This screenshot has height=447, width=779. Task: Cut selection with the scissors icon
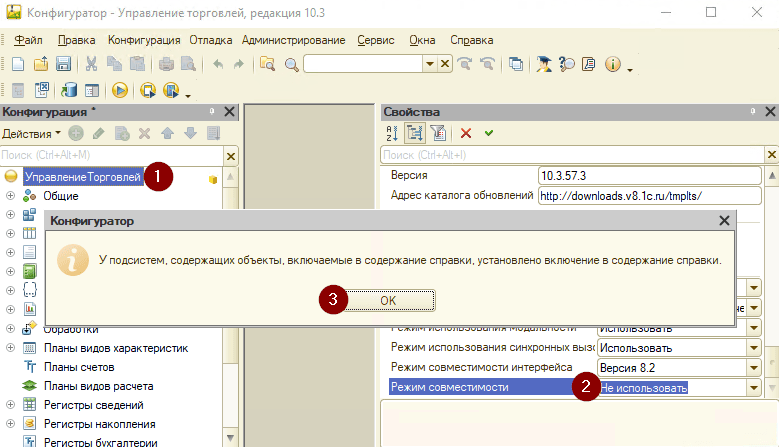coord(91,64)
